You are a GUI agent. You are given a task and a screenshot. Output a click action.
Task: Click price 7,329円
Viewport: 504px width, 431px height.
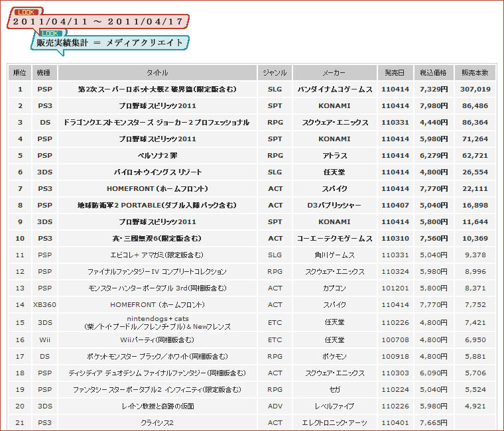(434, 90)
